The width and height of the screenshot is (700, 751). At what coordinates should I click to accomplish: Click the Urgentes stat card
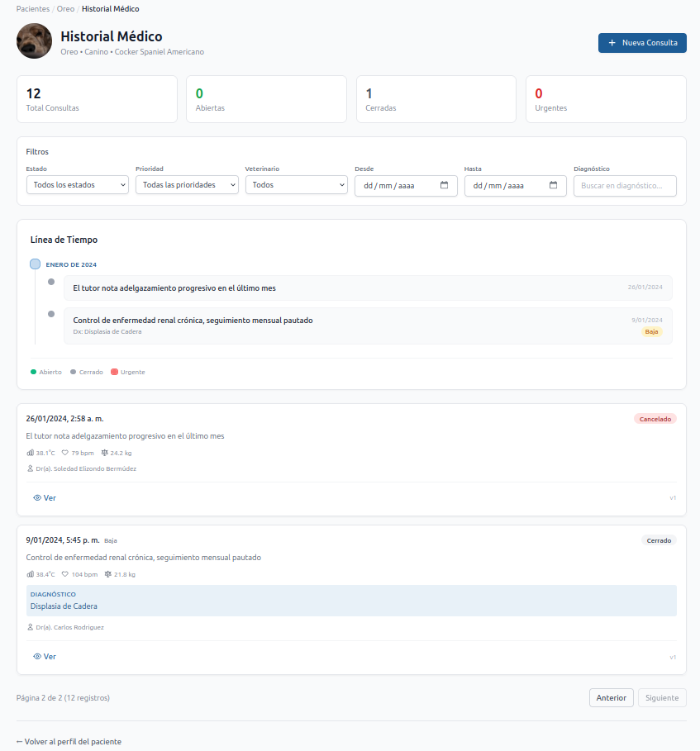pyautogui.click(x=606, y=99)
